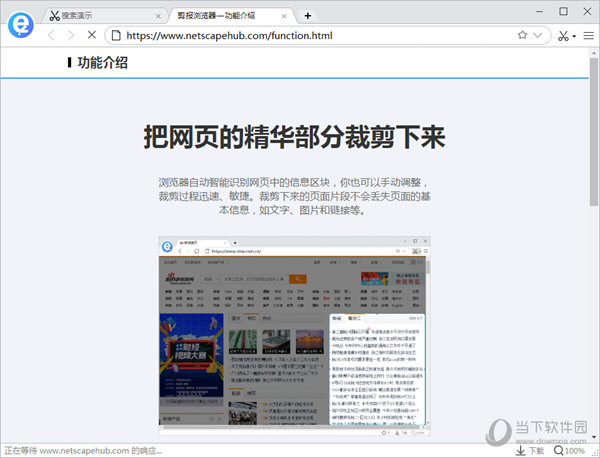This screenshot has height=458, width=600.
Task: Open scissors tool dropdown arrow
Action: pos(574,36)
